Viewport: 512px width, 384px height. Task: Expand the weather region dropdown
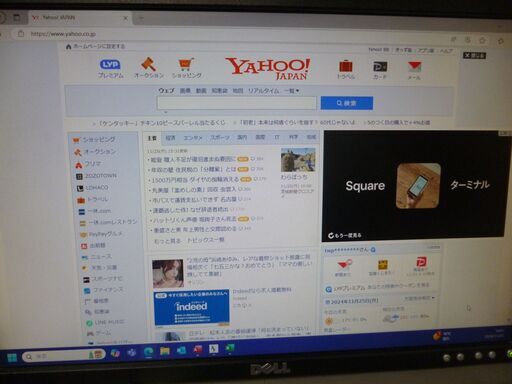click(x=419, y=298)
